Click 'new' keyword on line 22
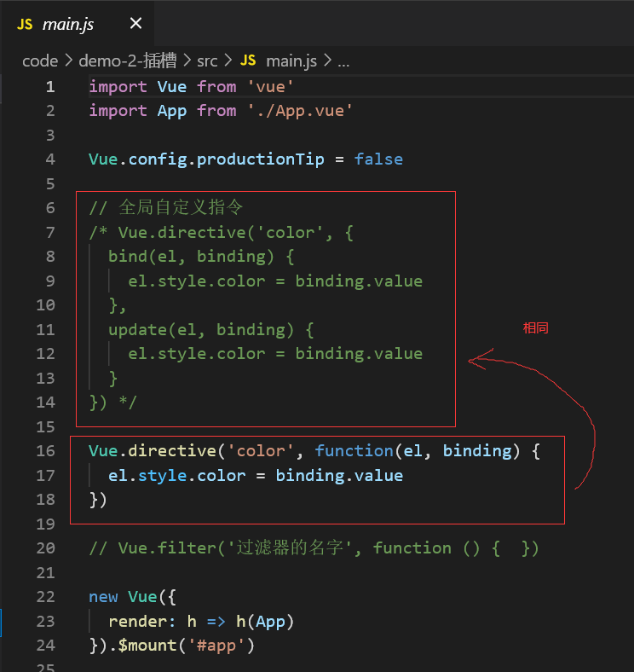This screenshot has height=672, width=634. tap(103, 597)
